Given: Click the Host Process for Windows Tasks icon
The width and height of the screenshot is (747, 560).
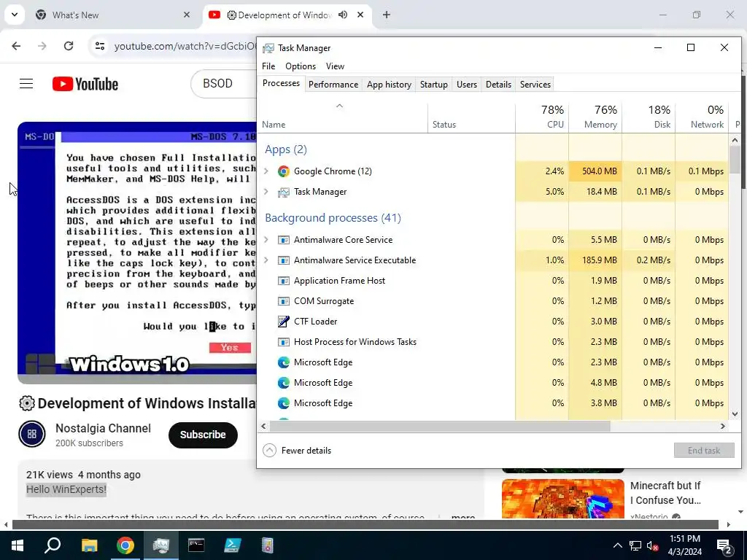Looking at the screenshot, I should tap(284, 342).
